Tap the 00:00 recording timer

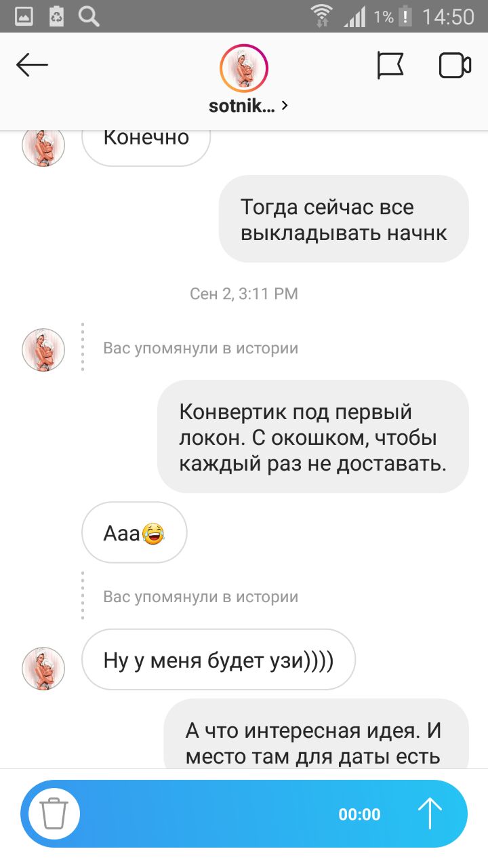point(359,814)
